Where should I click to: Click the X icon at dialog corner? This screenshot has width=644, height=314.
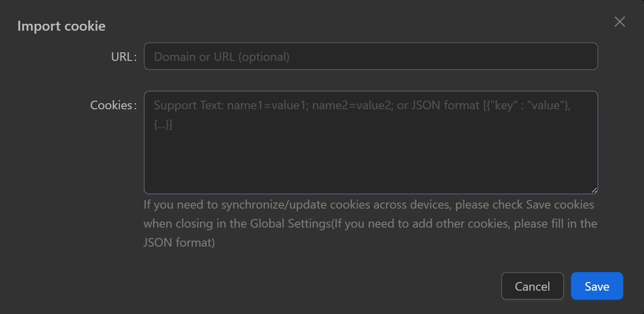619,22
